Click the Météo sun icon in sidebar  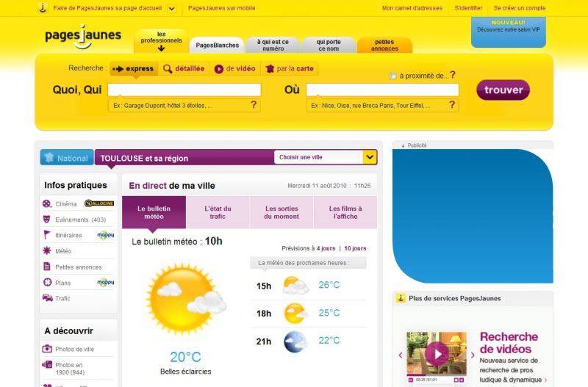pyautogui.click(x=47, y=250)
